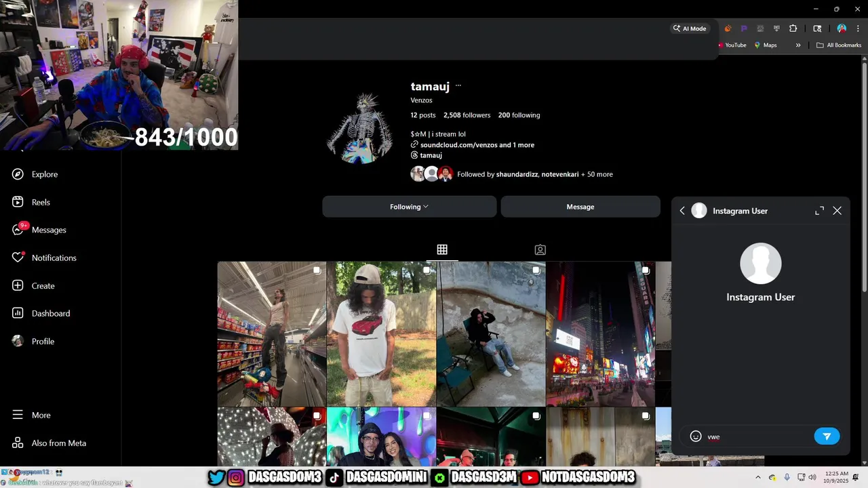
Task: Open the All Bookmarks folder
Action: pos(839,45)
